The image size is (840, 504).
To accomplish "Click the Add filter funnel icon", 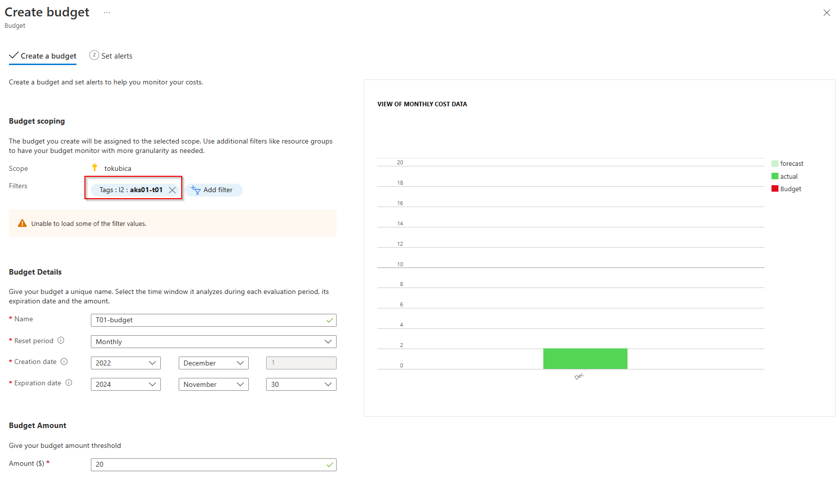I will pos(196,190).
